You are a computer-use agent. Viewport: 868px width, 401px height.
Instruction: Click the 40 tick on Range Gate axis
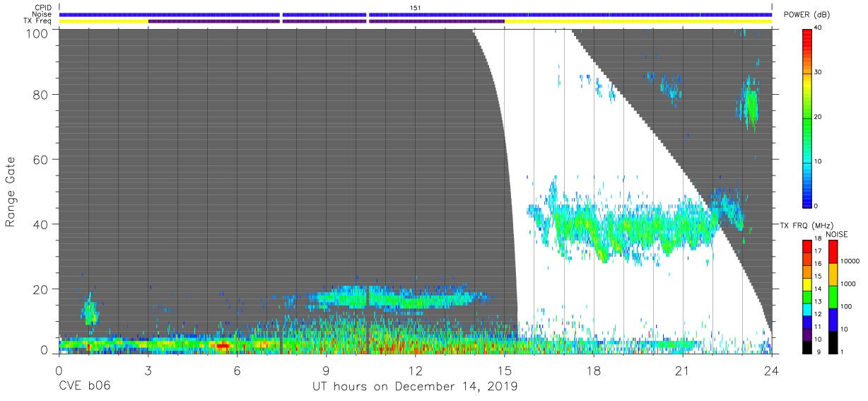coord(42,224)
